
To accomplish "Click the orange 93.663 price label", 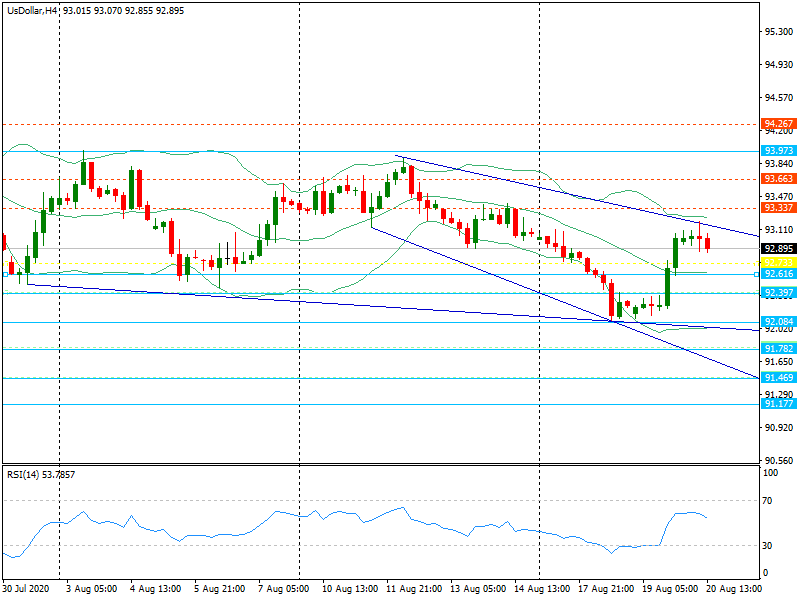I will 778,179.
